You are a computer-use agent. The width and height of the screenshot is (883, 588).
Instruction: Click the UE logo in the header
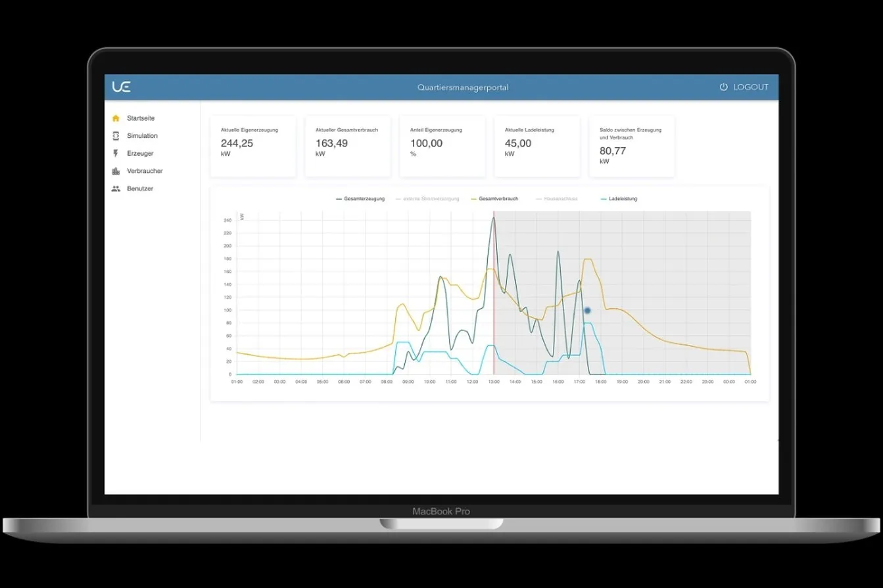point(121,87)
